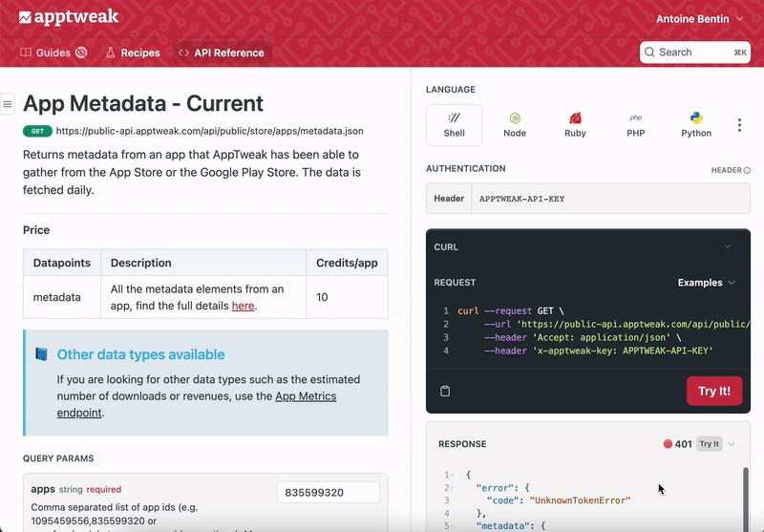This screenshot has width=764, height=532.
Task: Click the magnifying glass search icon
Action: tap(649, 53)
